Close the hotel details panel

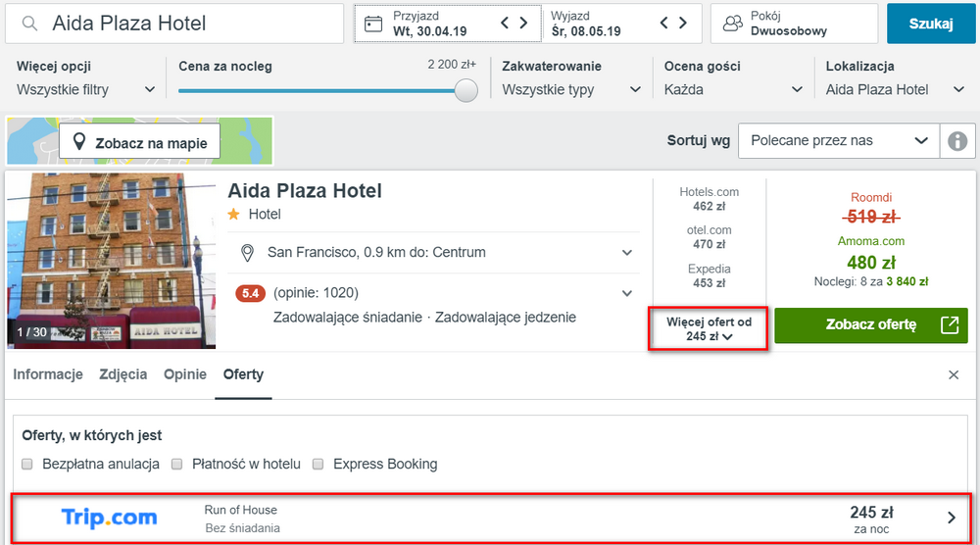[x=954, y=375]
